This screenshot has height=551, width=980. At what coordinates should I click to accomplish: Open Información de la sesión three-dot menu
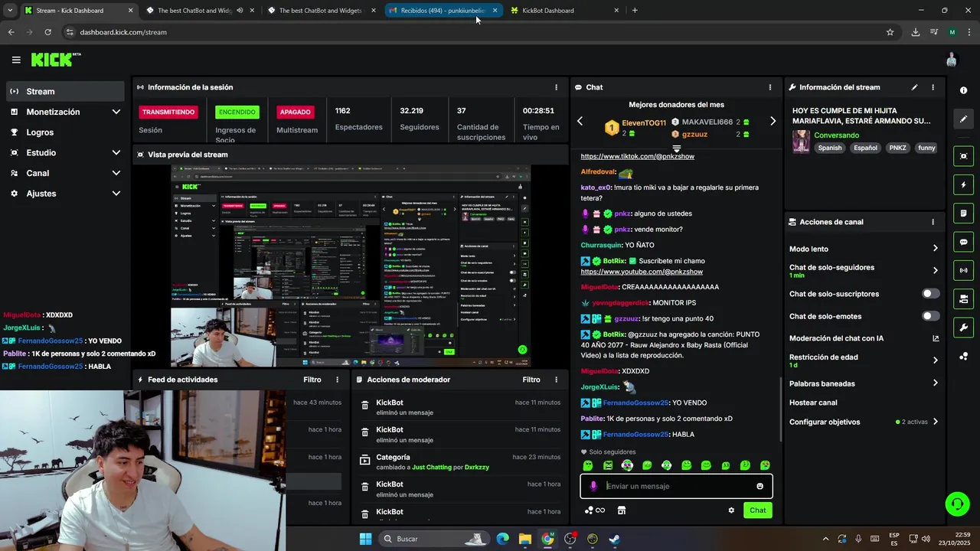coord(556,87)
